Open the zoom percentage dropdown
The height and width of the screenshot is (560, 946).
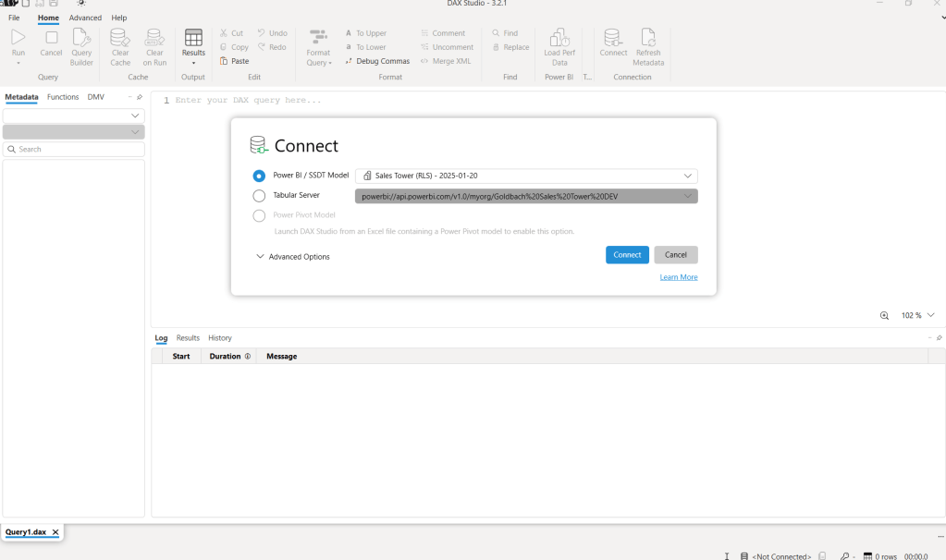pos(930,315)
